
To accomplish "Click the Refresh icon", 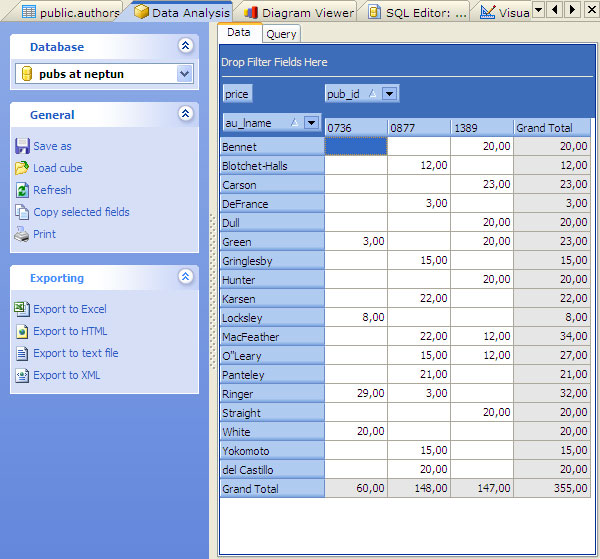I will pos(22,190).
